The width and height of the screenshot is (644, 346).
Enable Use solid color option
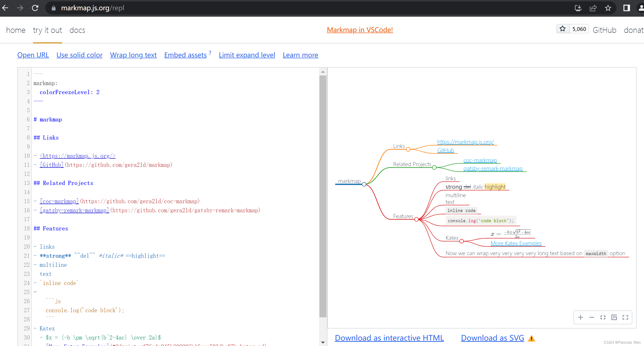79,55
